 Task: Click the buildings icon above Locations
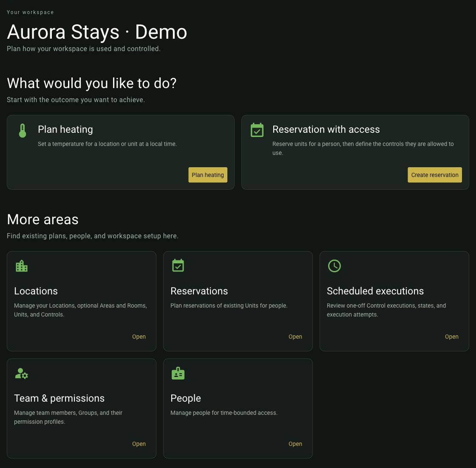22,266
